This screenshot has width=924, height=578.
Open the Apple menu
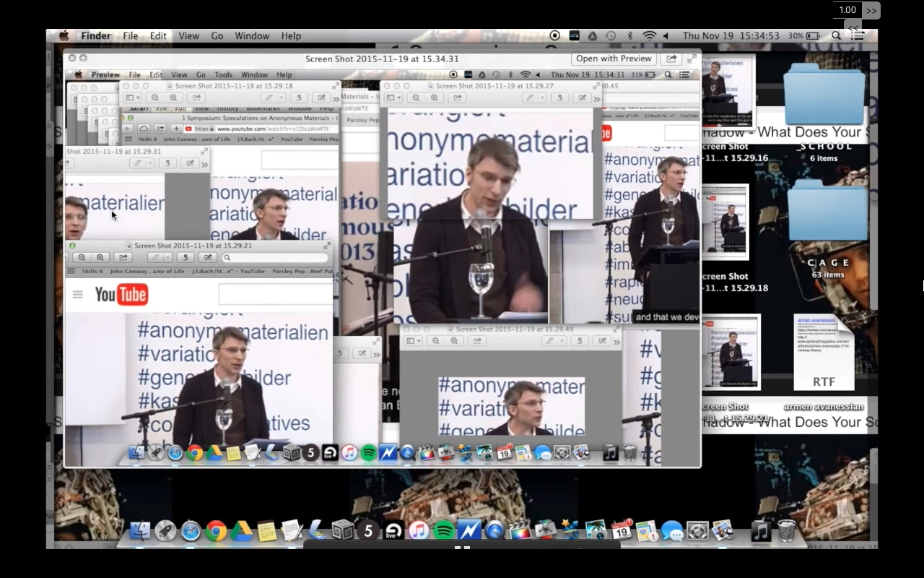pyautogui.click(x=64, y=35)
